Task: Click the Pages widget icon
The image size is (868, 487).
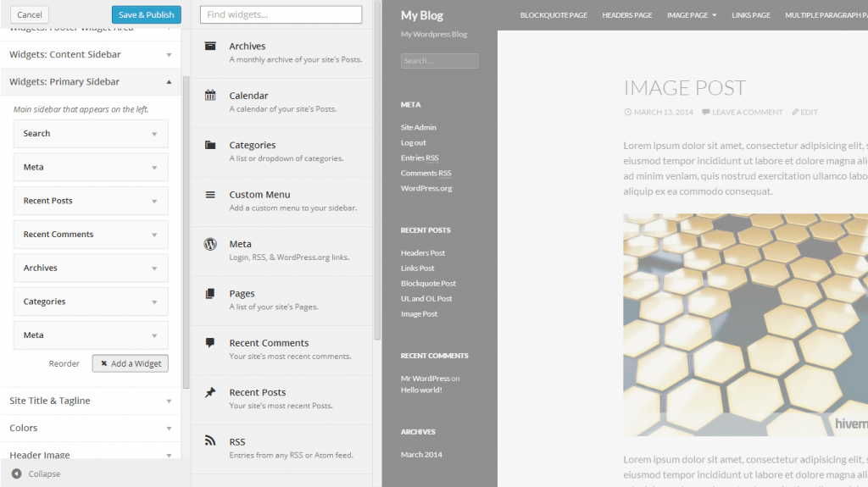Action: (x=210, y=293)
